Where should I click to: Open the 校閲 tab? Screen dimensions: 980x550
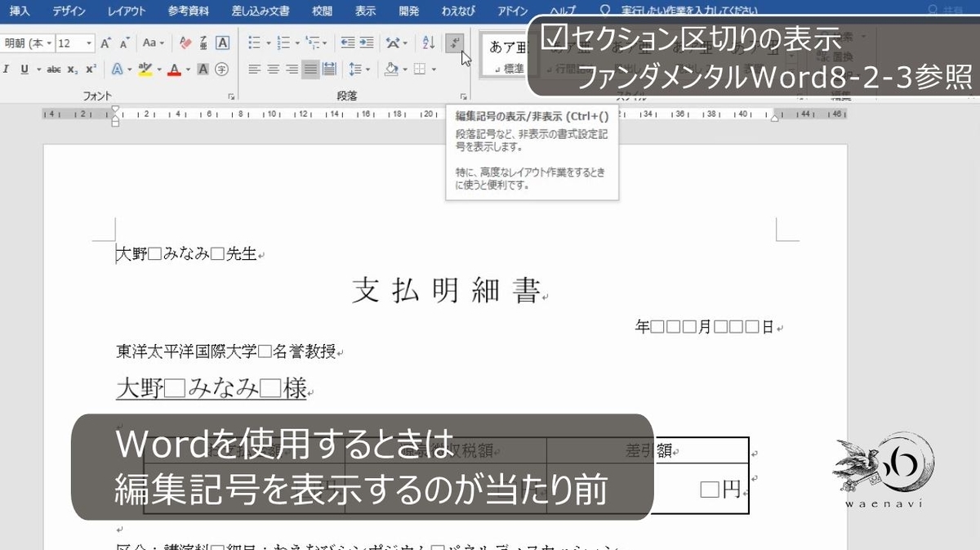point(322,11)
